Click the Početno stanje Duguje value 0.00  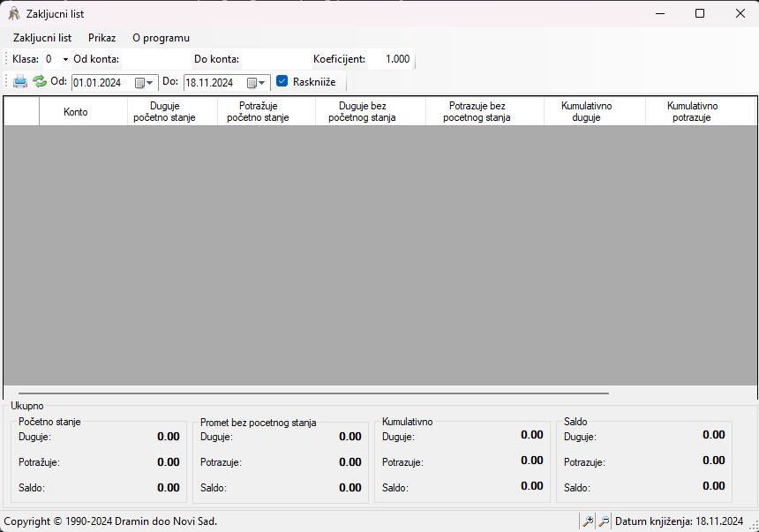point(169,437)
